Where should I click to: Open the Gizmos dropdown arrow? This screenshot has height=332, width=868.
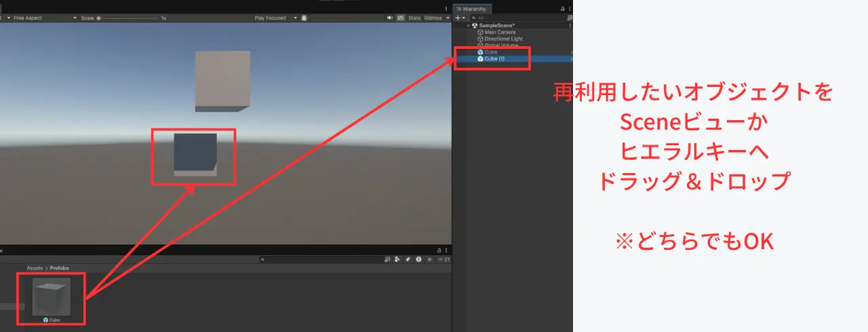(448, 18)
